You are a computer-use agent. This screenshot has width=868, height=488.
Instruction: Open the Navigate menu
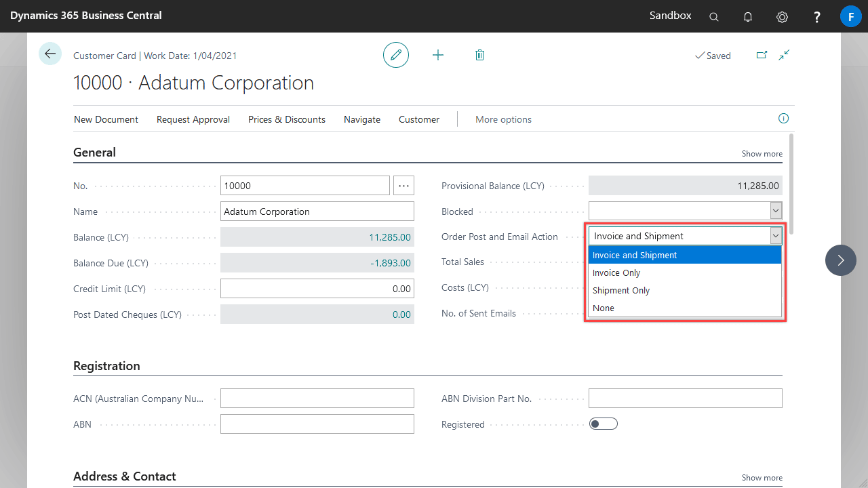pyautogui.click(x=362, y=119)
